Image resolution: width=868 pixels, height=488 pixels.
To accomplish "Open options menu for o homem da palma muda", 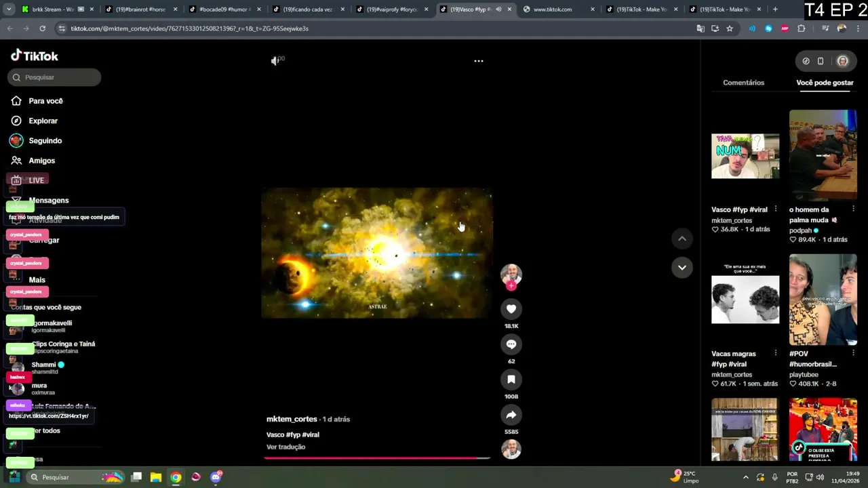I will 854,209.
